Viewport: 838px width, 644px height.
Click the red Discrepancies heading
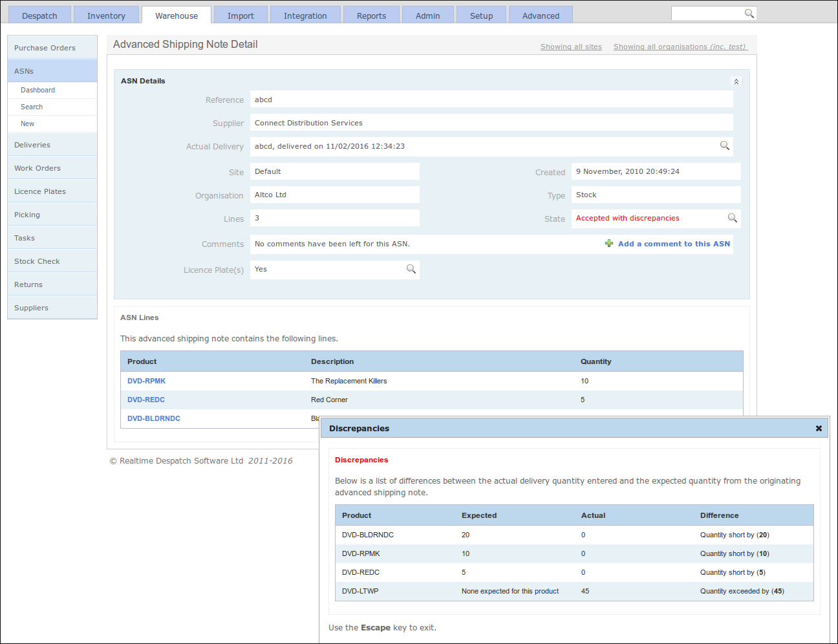click(x=361, y=460)
